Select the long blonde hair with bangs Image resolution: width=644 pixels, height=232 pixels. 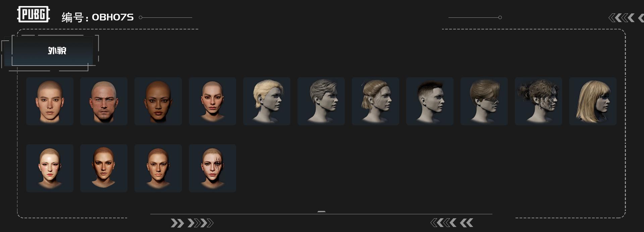coord(593,101)
